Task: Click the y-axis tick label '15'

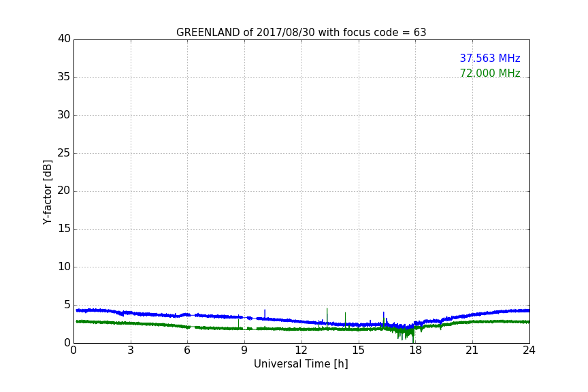Action: (x=64, y=229)
